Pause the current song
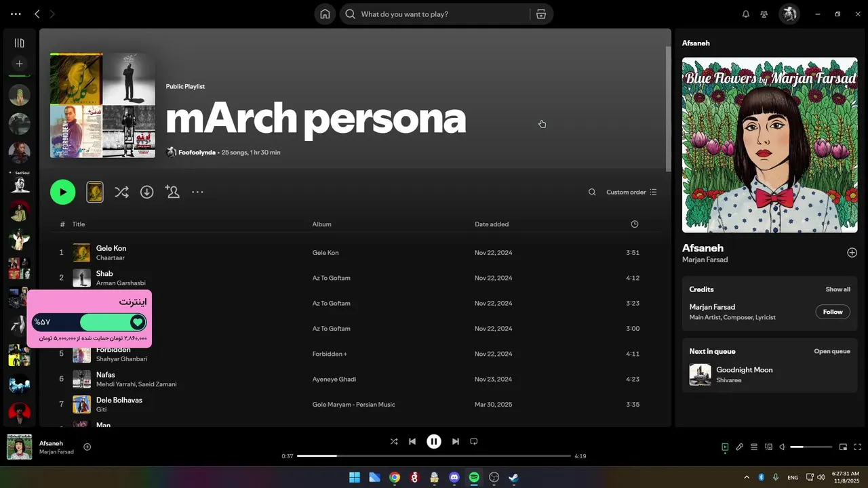Screen dimensions: 868x488 [434, 441]
